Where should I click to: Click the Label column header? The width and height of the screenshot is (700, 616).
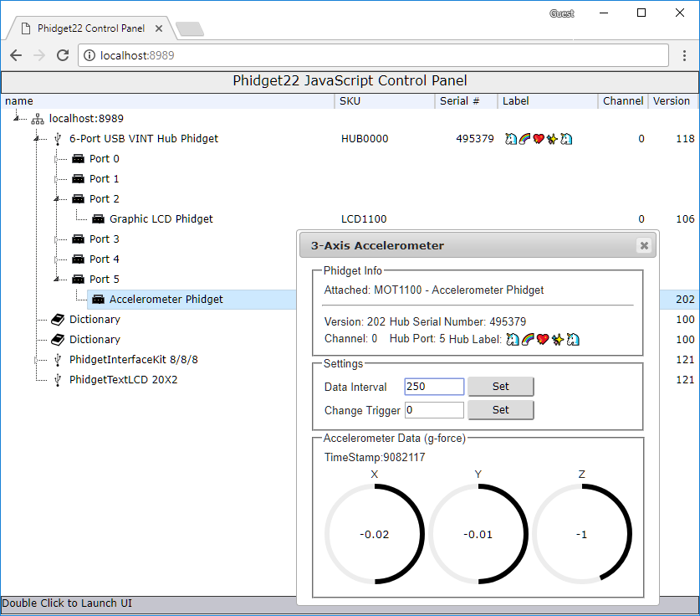pyautogui.click(x=548, y=101)
